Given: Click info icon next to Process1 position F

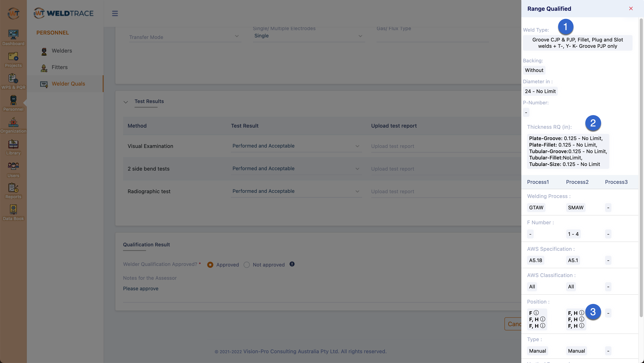Looking at the screenshot, I should pos(536,313).
